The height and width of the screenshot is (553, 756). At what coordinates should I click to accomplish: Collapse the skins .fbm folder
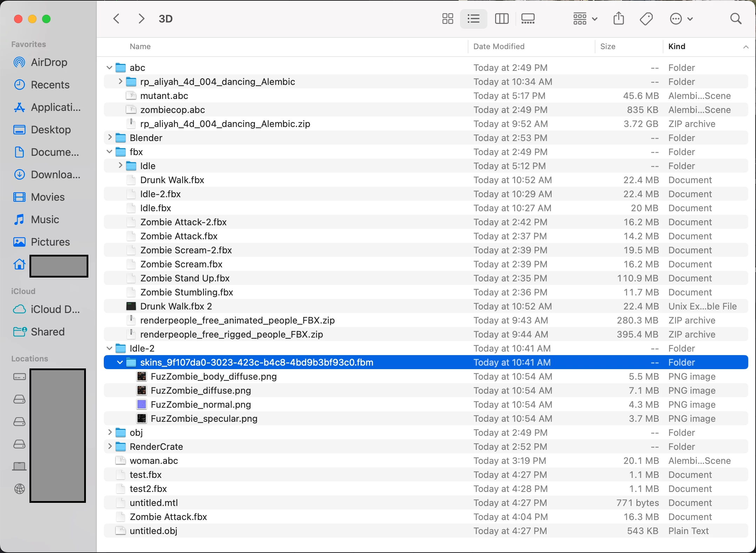[x=120, y=362]
